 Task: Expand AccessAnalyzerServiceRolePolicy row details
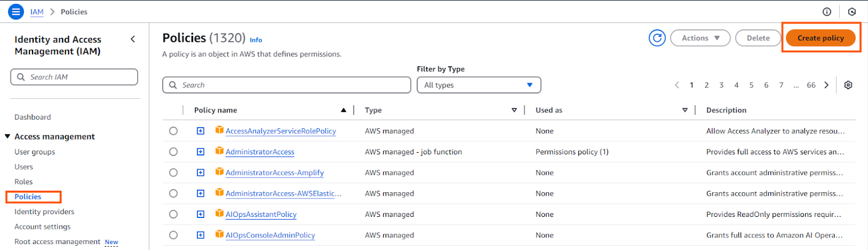click(x=201, y=131)
